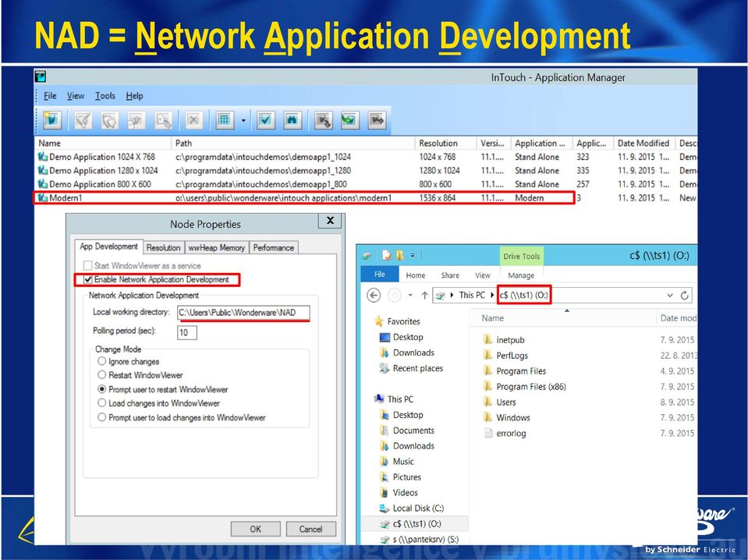This screenshot has height=560, width=748.
Task: Sort by the Resolution column header
Action: pos(446,143)
